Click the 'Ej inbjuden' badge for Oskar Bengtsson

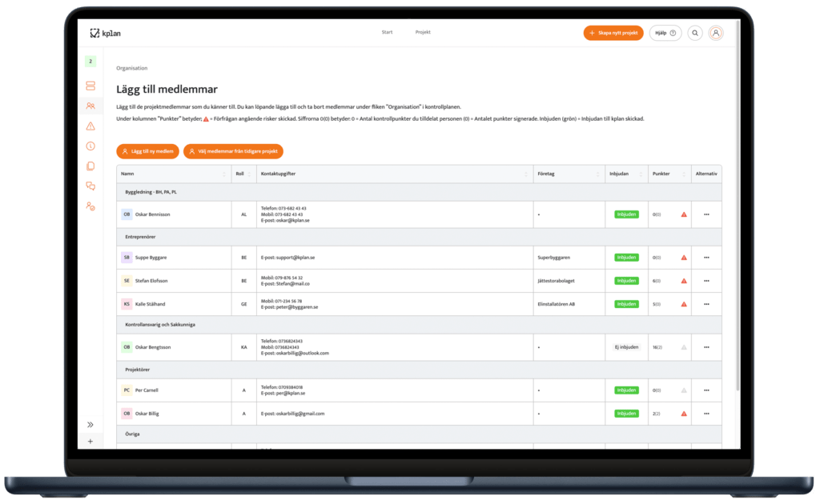(x=626, y=347)
